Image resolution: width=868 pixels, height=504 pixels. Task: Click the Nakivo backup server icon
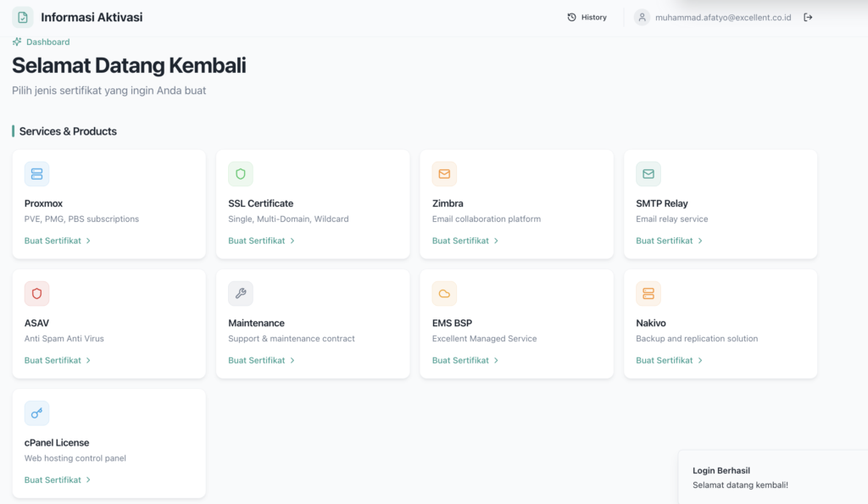point(648,293)
